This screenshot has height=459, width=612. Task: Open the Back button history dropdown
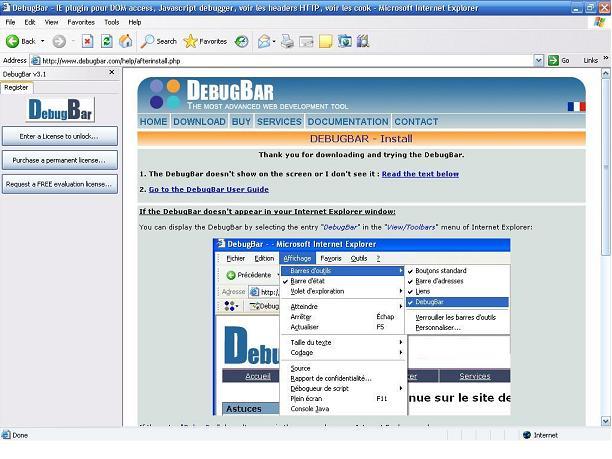coord(43,41)
